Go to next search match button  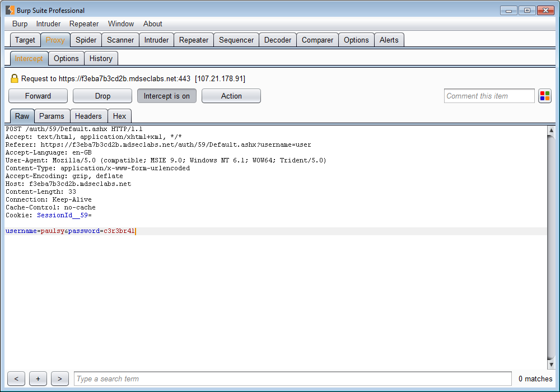click(x=60, y=379)
